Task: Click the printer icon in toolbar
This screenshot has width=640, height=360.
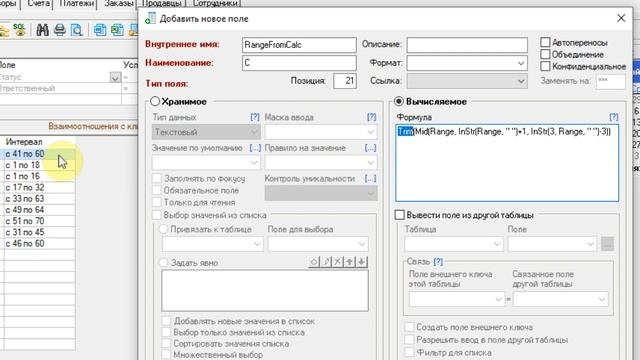Action: pos(60,30)
